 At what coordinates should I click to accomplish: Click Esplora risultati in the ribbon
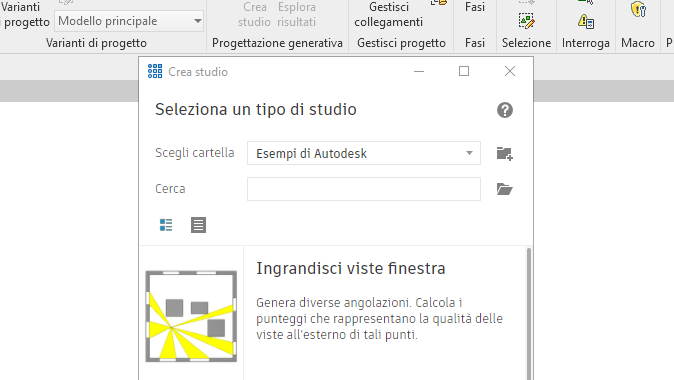pyautogui.click(x=296, y=14)
